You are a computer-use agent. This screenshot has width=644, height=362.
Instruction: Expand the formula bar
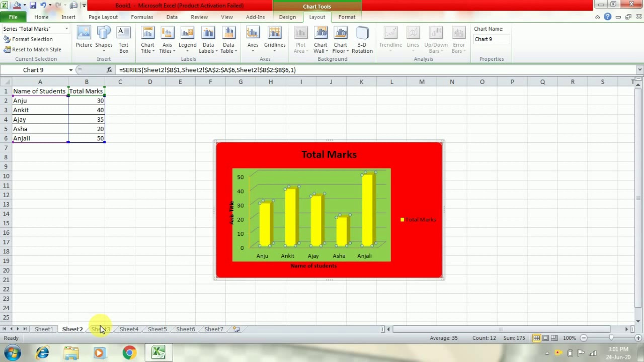(639, 70)
